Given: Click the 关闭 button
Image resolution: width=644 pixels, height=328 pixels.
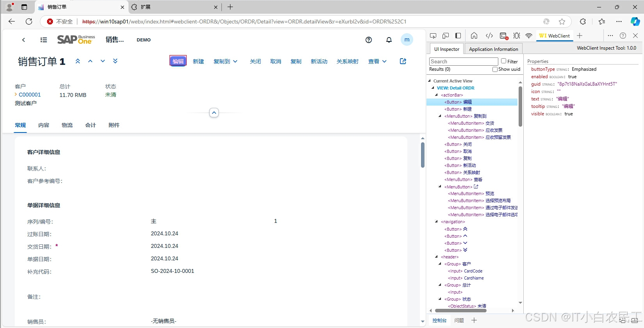Looking at the screenshot, I should [x=255, y=61].
